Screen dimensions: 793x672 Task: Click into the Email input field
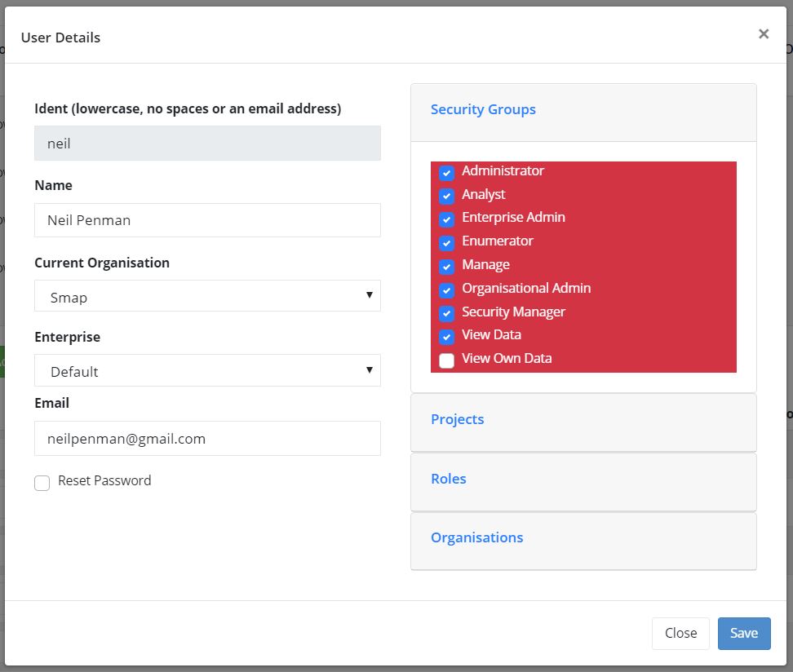207,439
